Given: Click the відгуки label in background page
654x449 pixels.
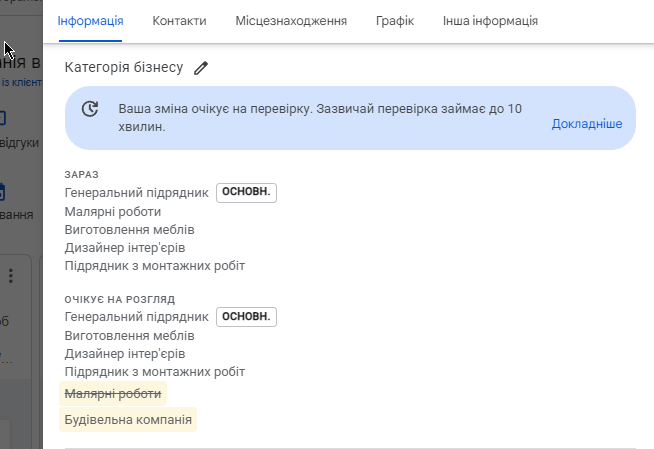Looking at the screenshot, I should click(x=19, y=143).
